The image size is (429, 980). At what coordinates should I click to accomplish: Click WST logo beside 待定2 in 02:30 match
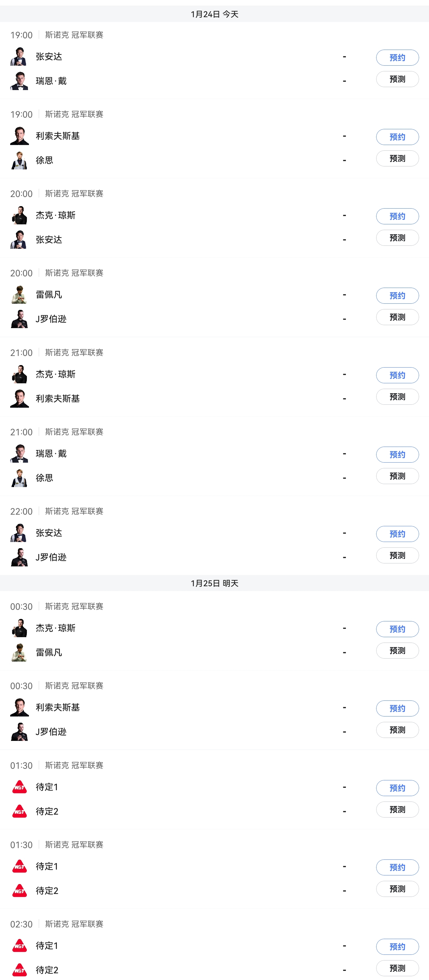[x=19, y=970]
